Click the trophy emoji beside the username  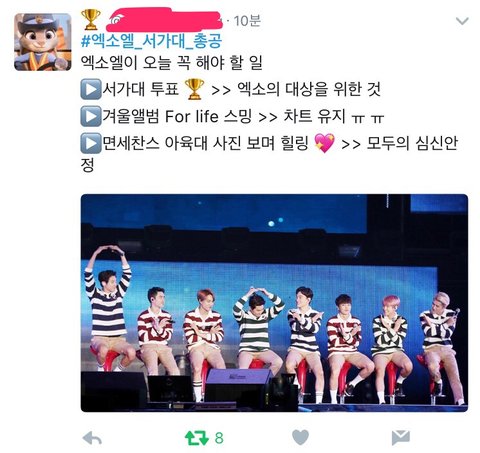click(x=91, y=19)
